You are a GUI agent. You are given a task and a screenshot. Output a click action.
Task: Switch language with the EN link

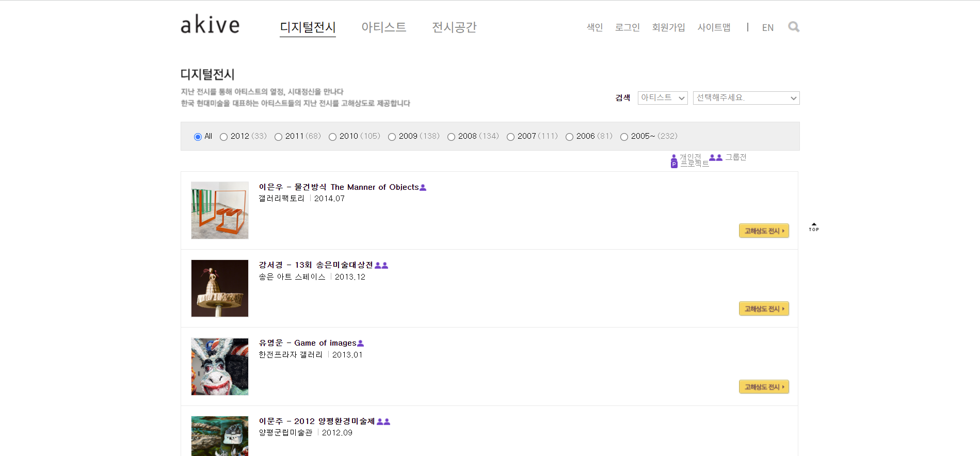pyautogui.click(x=767, y=28)
